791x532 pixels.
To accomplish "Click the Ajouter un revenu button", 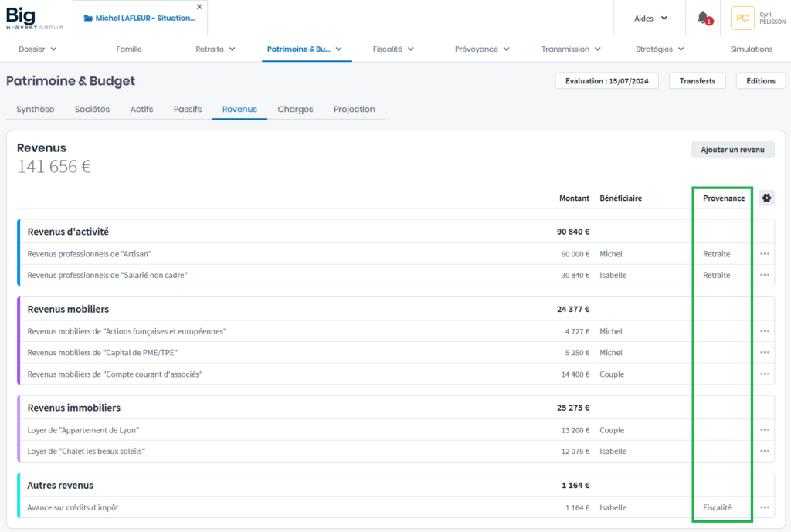I will click(x=732, y=150).
